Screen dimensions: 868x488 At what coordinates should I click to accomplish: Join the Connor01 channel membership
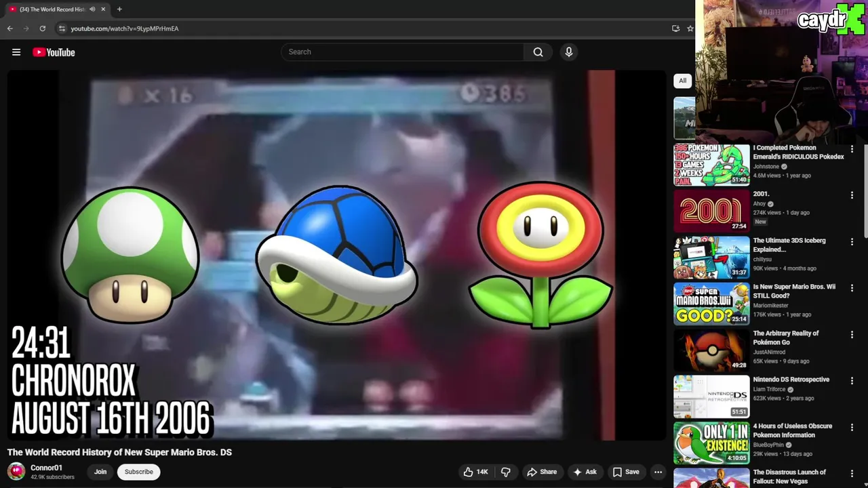pos(100,472)
